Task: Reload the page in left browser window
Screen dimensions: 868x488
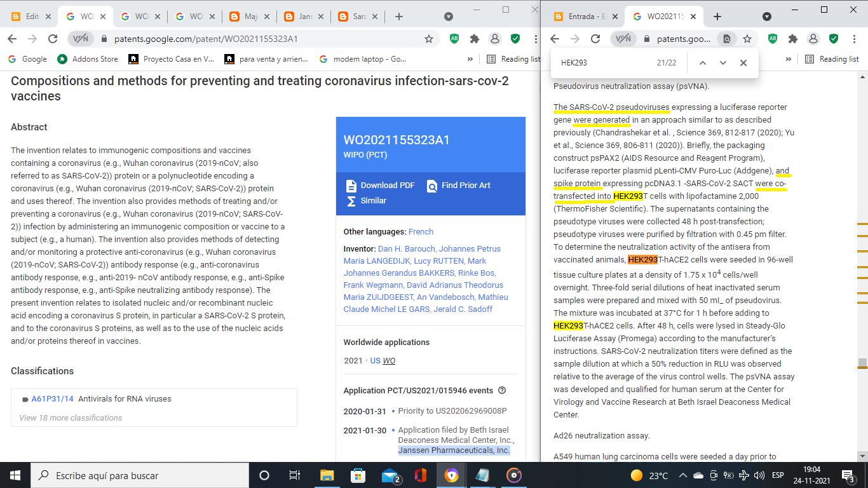Action: point(53,39)
